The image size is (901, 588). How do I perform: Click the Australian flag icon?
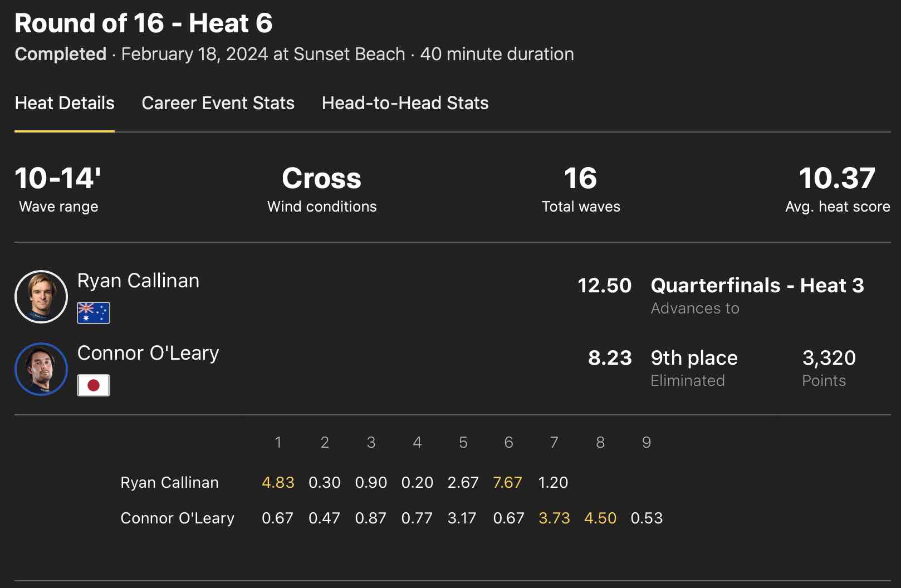coord(94,313)
